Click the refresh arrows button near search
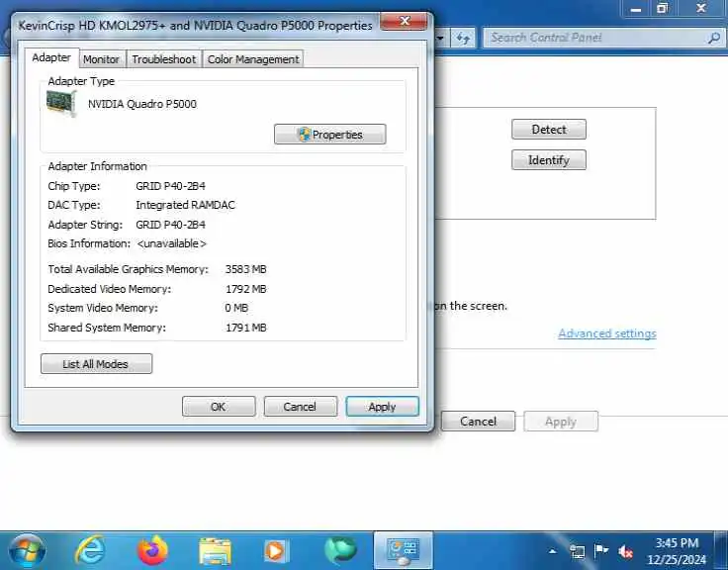Image resolution: width=728 pixels, height=570 pixels. coord(463,38)
